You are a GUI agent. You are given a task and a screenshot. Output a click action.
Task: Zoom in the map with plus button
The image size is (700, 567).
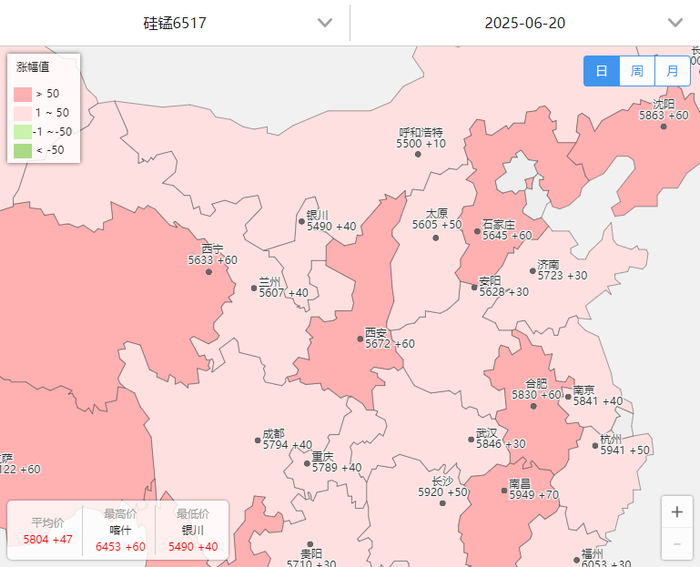[677, 512]
